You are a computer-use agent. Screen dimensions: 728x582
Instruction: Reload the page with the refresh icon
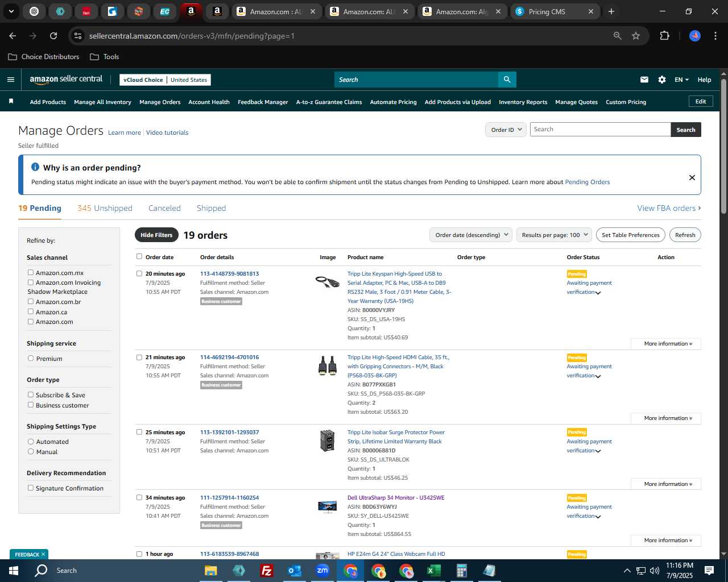pos(53,36)
